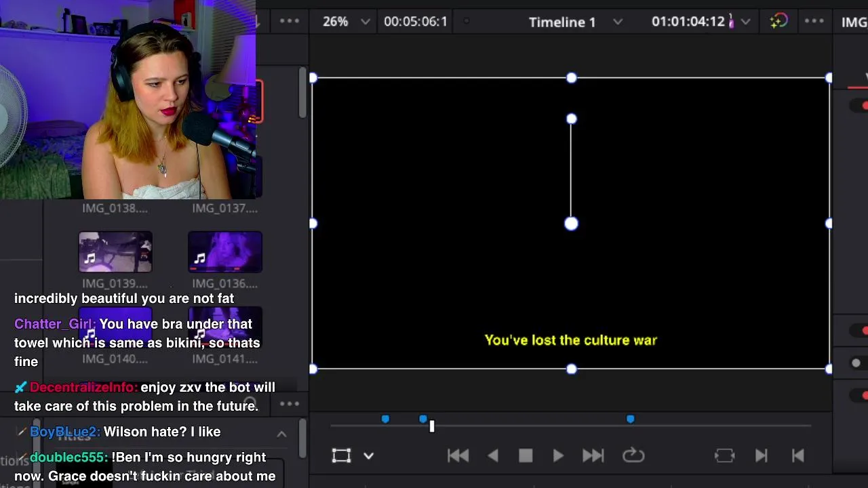Image resolution: width=868 pixels, height=488 pixels.
Task: Click the Chatter_Girl username in chat
Action: tap(54, 324)
